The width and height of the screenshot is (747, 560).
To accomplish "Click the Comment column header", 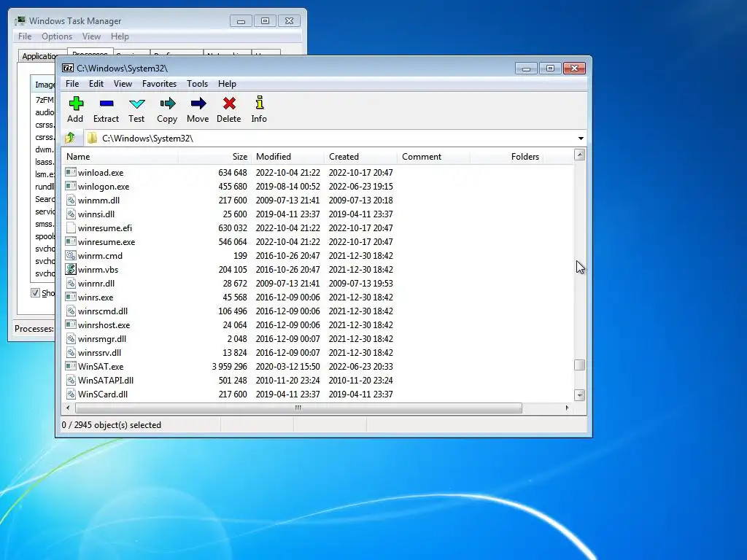I will (433, 157).
